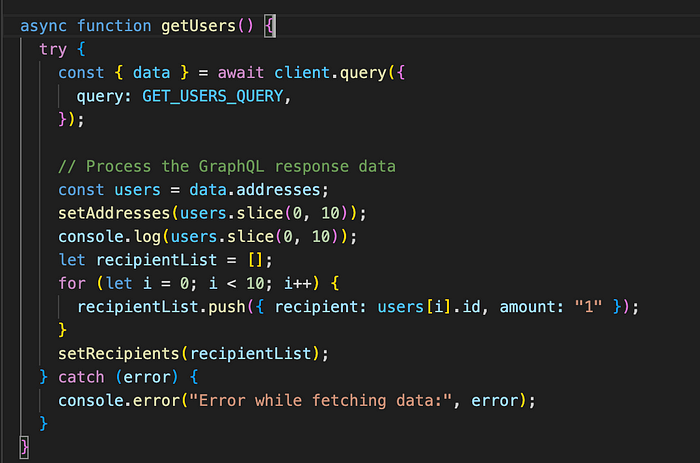Click 'data' in the destructuring braces
The image size is (700, 463).
point(151,72)
